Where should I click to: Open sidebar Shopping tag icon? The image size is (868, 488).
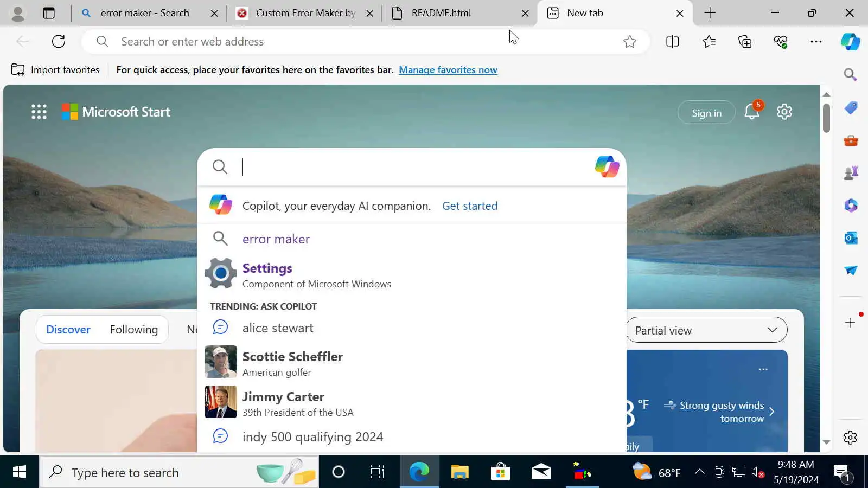[851, 107]
